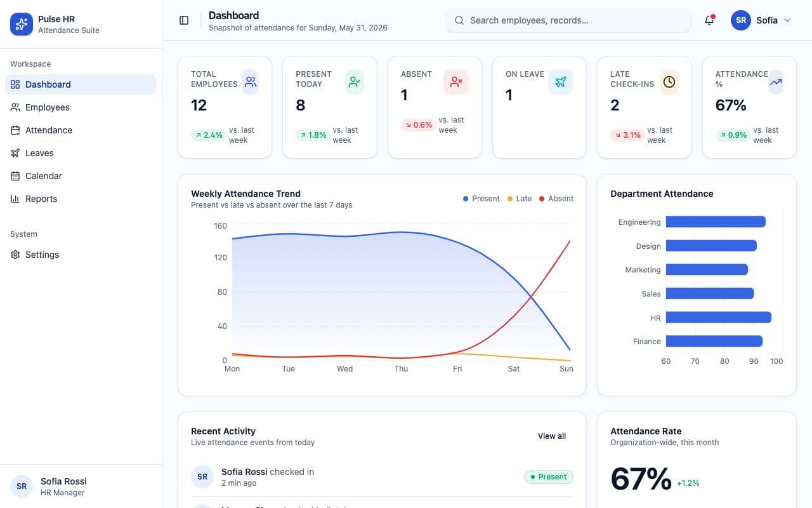Screen dimensions: 812x508
Task: Click the SR avatar in Recent Activity
Action: (202, 477)
